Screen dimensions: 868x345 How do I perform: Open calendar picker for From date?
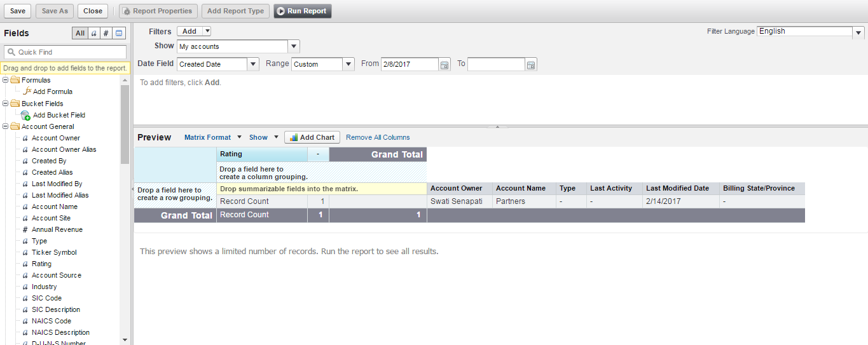point(444,64)
